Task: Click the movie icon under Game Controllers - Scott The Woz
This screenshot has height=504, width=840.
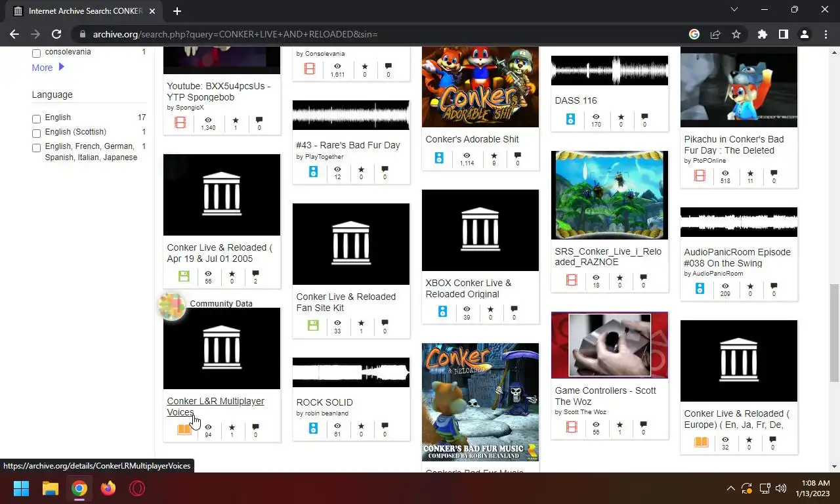Action: coord(572,428)
